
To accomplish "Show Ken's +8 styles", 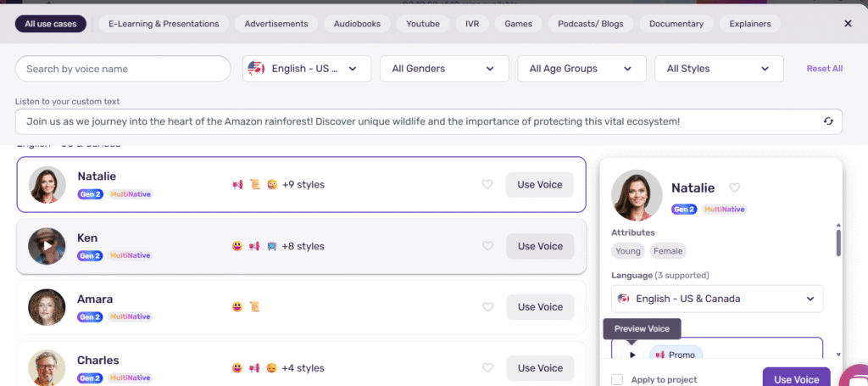I will (303, 246).
